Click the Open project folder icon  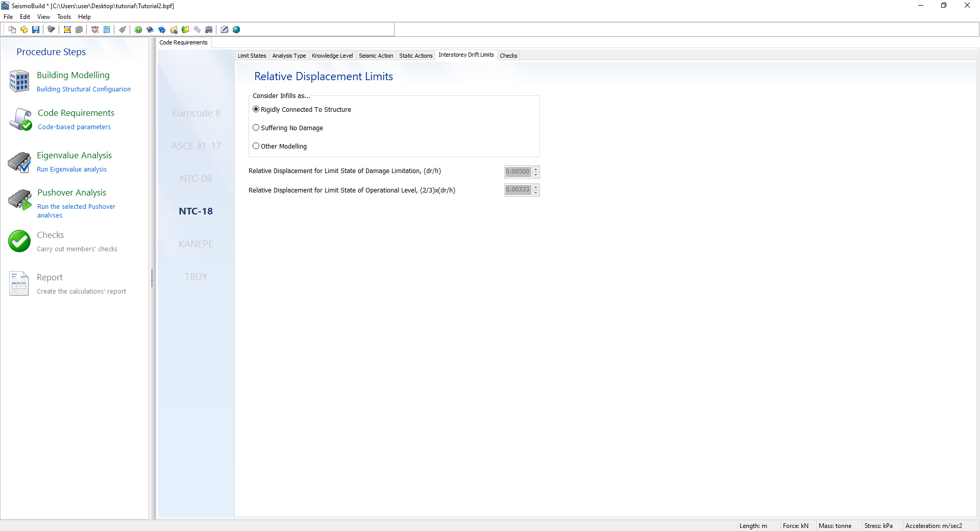coord(24,30)
